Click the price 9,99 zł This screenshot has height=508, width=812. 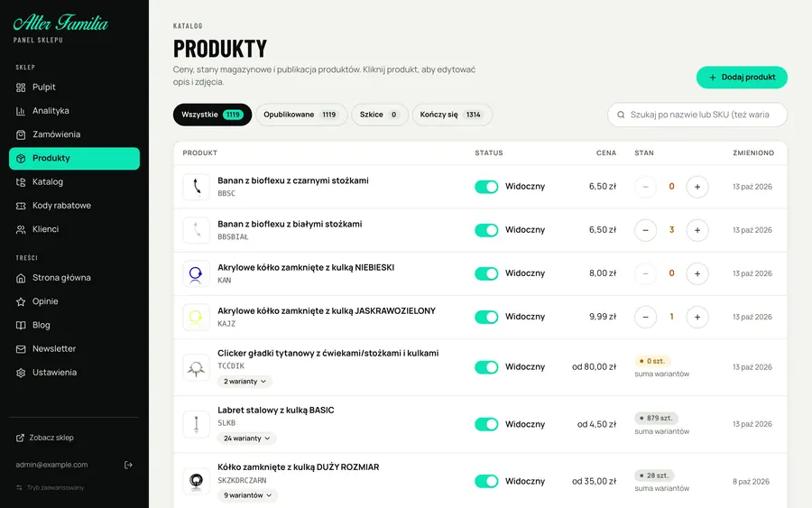[603, 317]
